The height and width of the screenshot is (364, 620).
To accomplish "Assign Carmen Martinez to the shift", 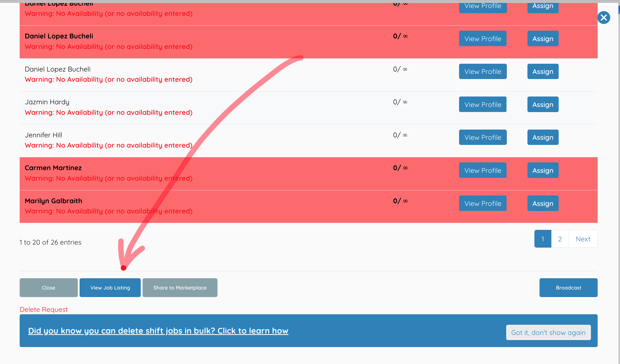I will point(543,170).
